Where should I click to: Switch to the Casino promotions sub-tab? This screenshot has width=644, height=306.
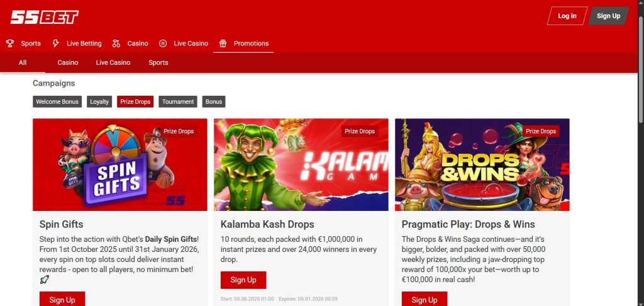[68, 62]
